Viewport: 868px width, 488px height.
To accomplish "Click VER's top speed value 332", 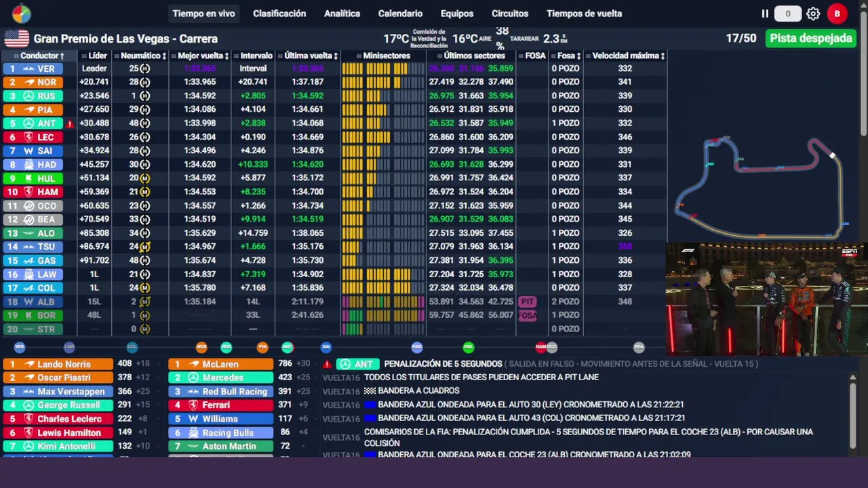I will point(625,68).
